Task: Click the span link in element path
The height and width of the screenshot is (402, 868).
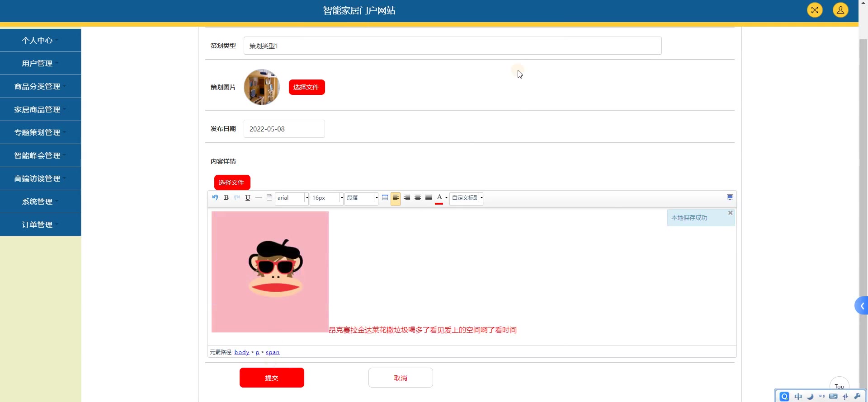Action: [x=273, y=352]
